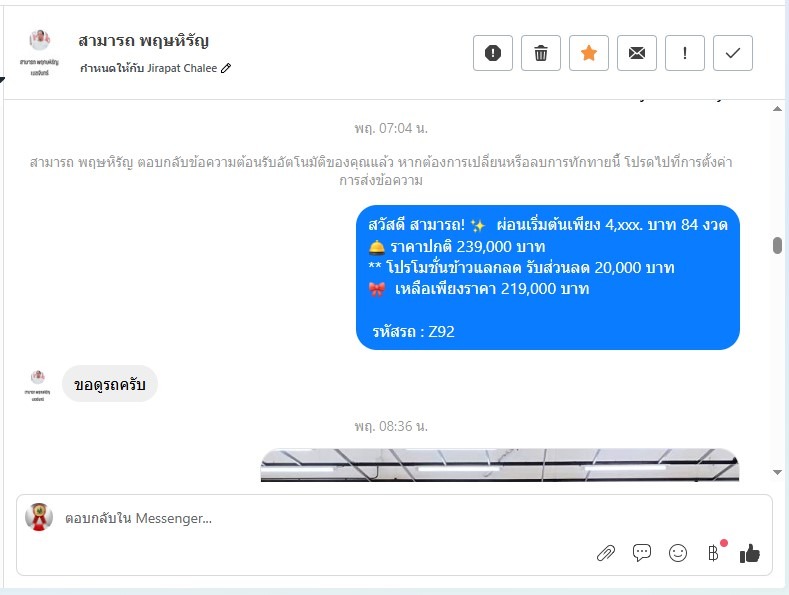Attach a file using paperclip icon
789x595 pixels.
pos(606,553)
